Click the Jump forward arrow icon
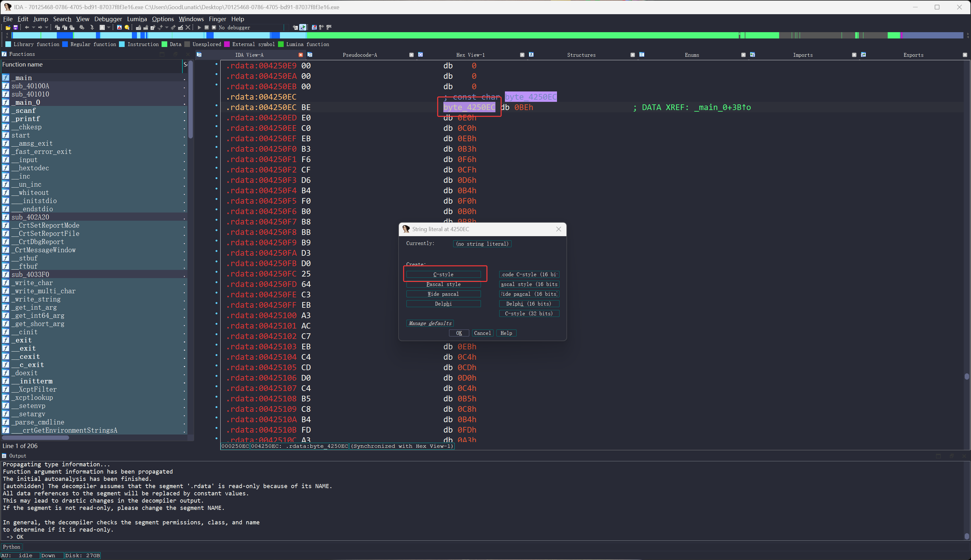Screen dimensions: 971x560 (40, 27)
